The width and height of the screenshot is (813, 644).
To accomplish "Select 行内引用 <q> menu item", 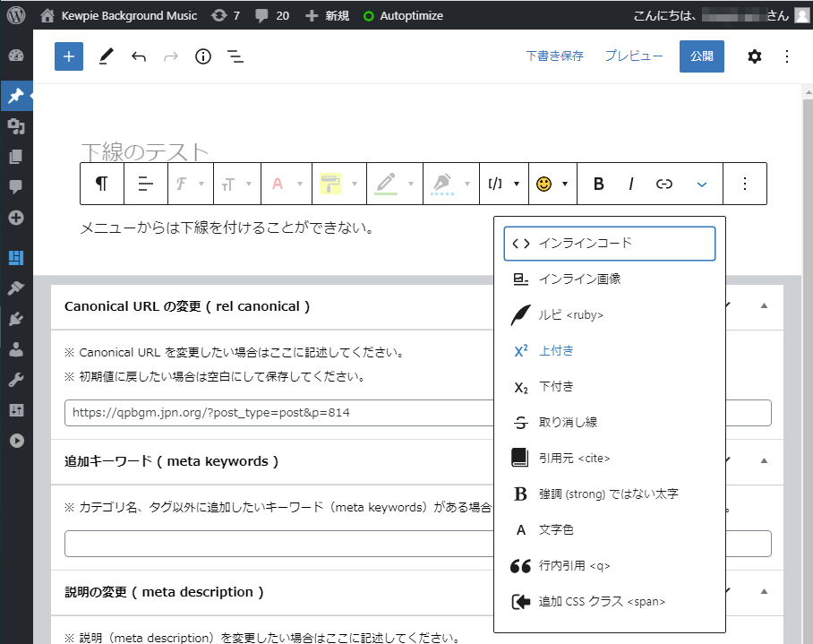I will (610, 566).
